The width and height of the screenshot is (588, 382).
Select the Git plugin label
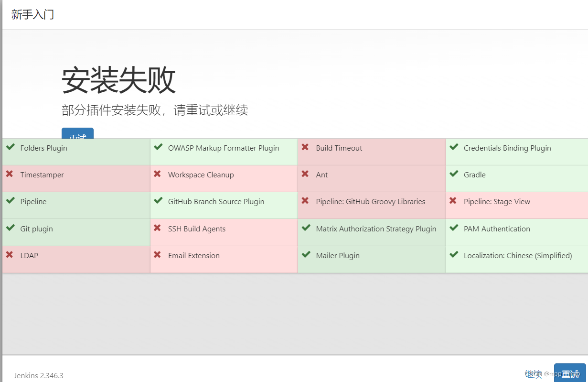tap(37, 229)
